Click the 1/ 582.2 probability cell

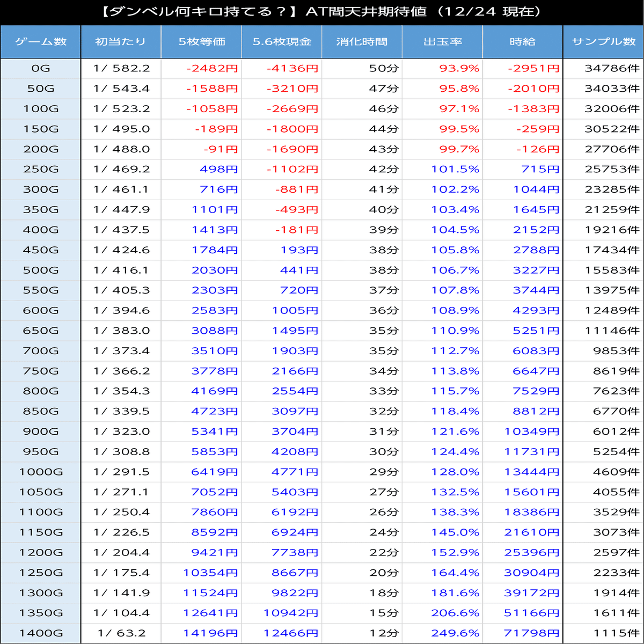pyautogui.click(x=121, y=68)
